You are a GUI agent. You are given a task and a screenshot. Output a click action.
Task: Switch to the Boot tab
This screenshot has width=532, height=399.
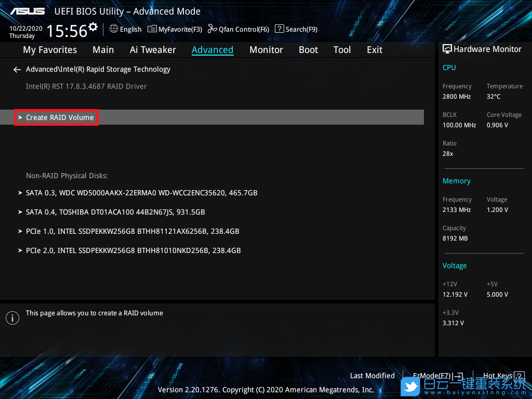pos(308,50)
